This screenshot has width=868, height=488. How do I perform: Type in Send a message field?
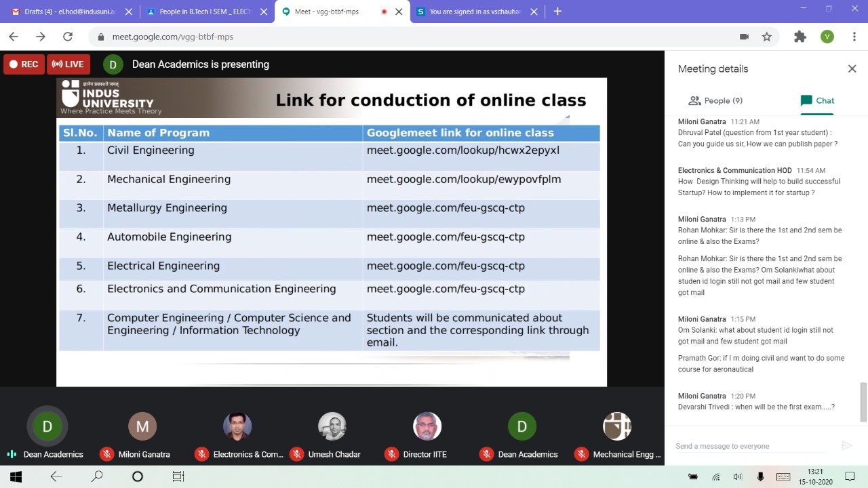pos(749,446)
